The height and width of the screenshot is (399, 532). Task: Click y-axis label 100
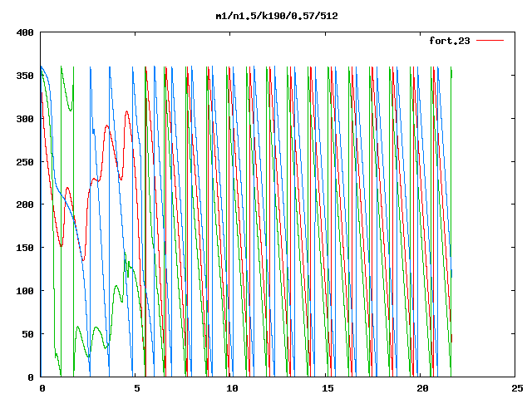pyautogui.click(x=25, y=291)
